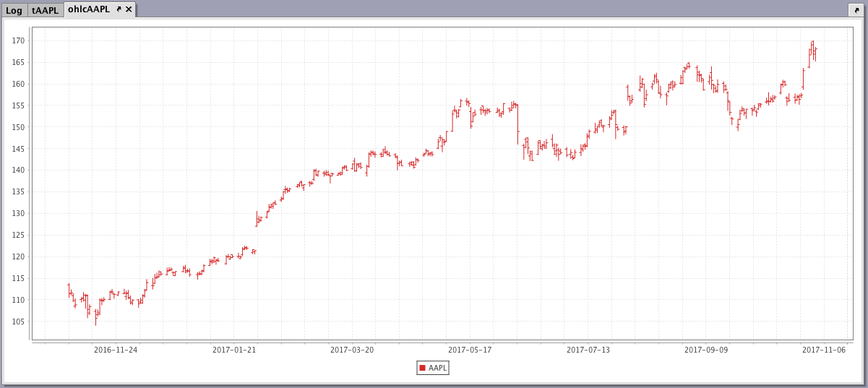Click the 120 label on the price axis
Screen dimensions: 868x388
pyautogui.click(x=19, y=256)
